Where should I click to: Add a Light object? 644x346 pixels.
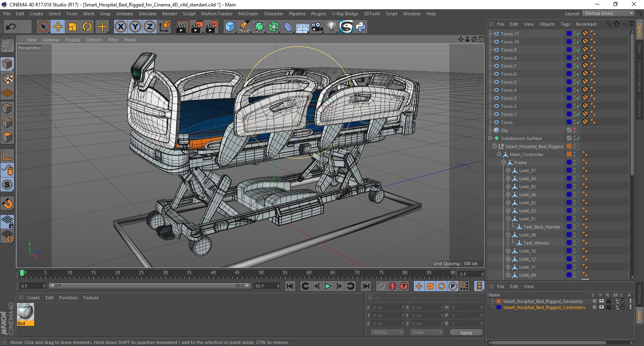pyautogui.click(x=332, y=27)
